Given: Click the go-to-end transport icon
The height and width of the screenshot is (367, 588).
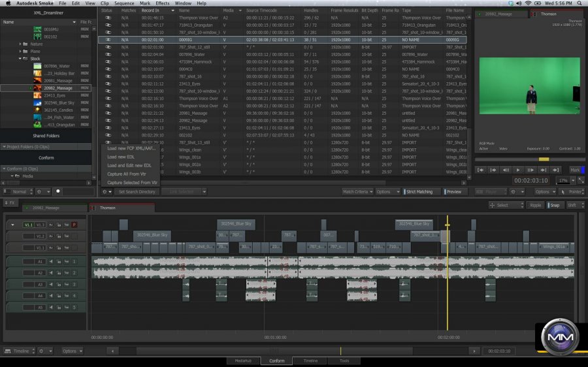Looking at the screenshot, I should pos(555,170).
